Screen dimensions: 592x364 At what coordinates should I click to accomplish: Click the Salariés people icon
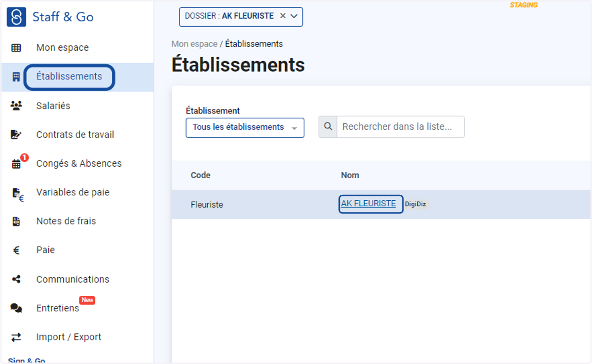(x=16, y=106)
